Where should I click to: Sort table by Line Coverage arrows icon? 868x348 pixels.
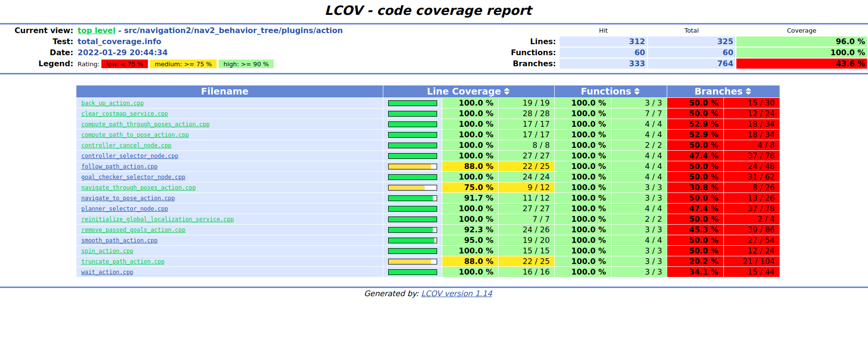click(506, 91)
